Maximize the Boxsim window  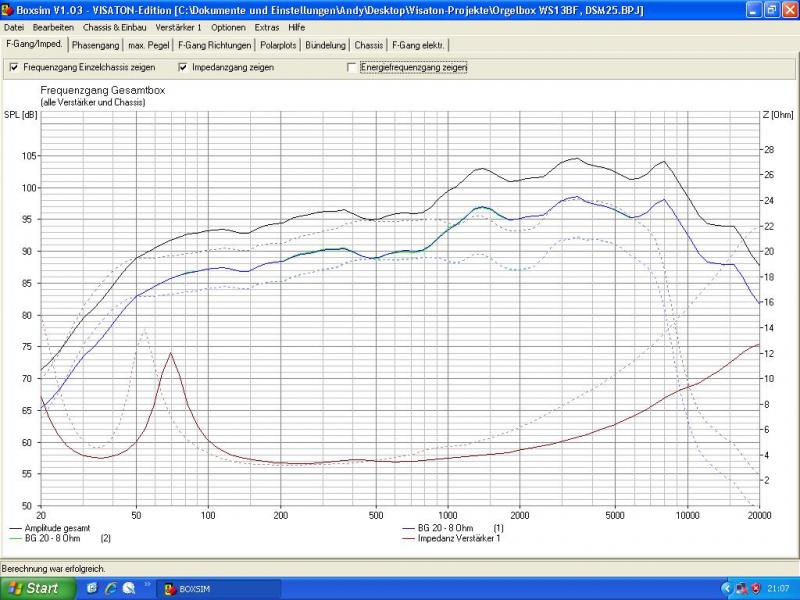[x=770, y=9]
